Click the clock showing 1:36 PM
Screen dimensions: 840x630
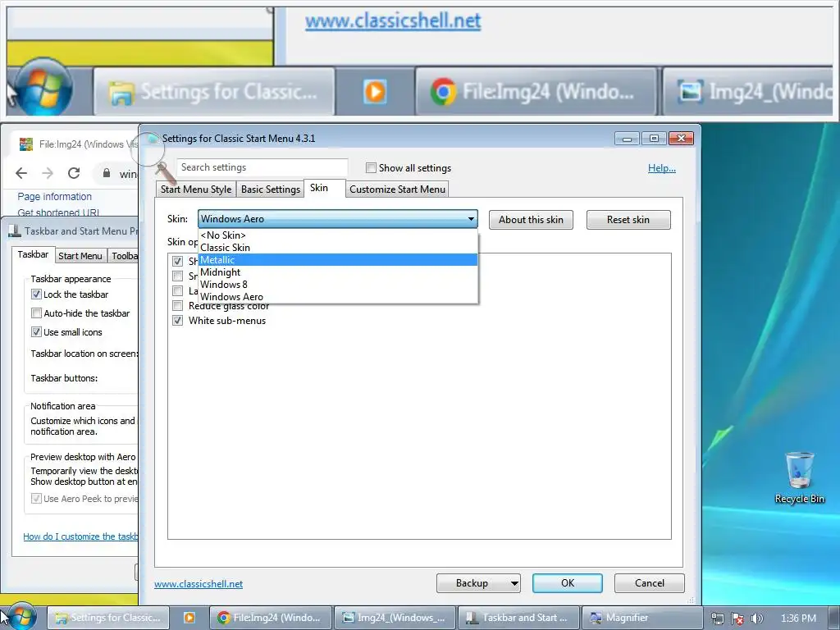click(x=798, y=619)
